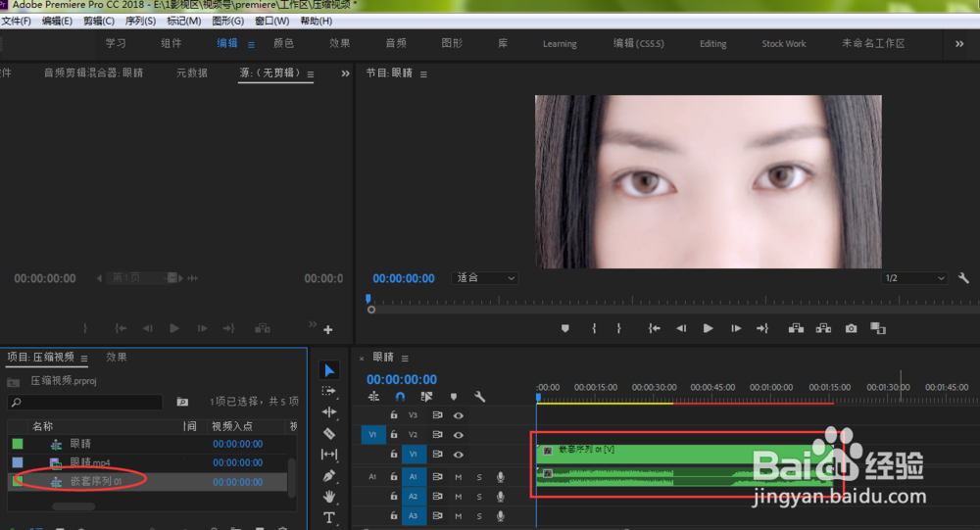The width and height of the screenshot is (980, 530).
Task: Toggle sync lock on track V2
Action: (437, 434)
